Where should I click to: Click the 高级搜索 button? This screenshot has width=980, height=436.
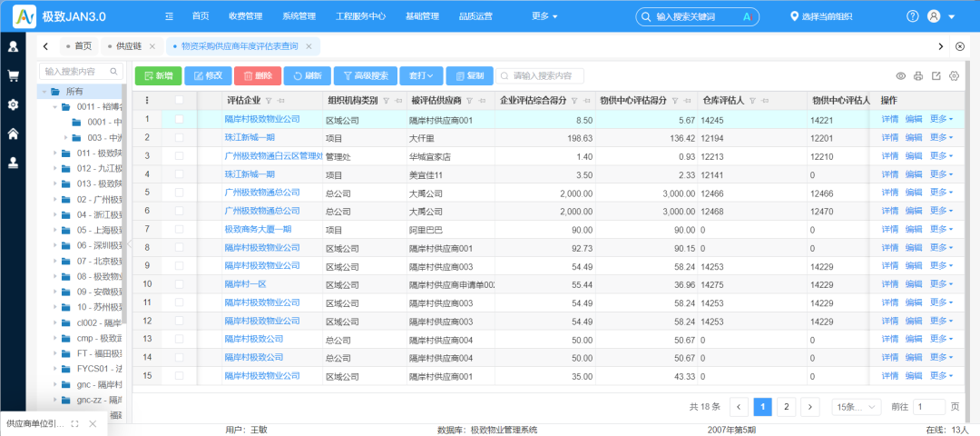coord(366,76)
